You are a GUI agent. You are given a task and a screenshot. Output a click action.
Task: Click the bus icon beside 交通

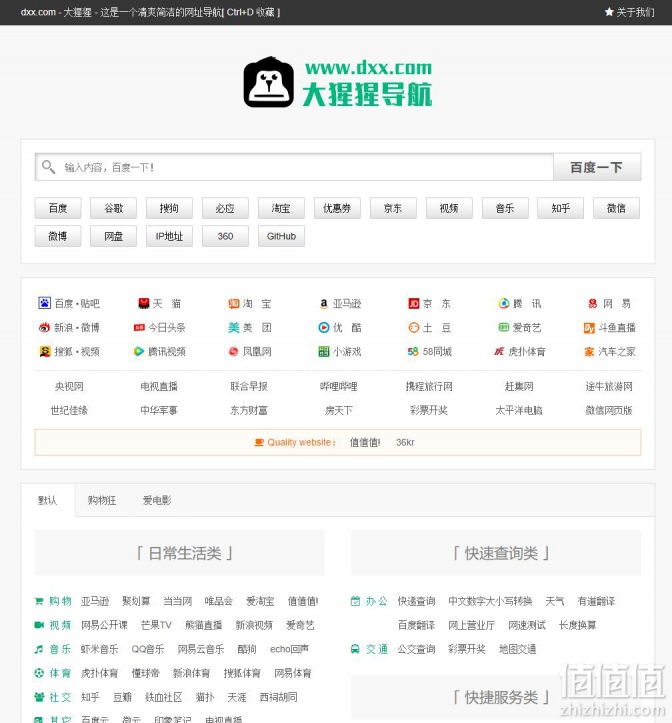tap(355, 649)
